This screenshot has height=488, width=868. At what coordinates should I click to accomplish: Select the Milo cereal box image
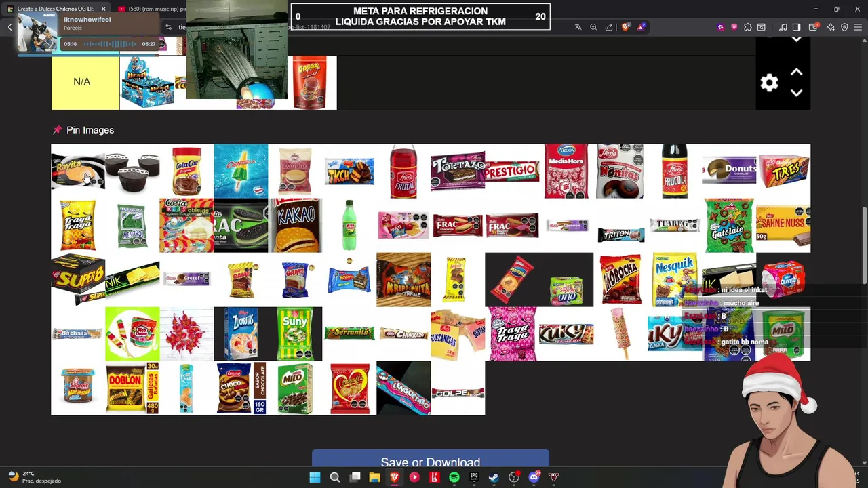coord(295,388)
